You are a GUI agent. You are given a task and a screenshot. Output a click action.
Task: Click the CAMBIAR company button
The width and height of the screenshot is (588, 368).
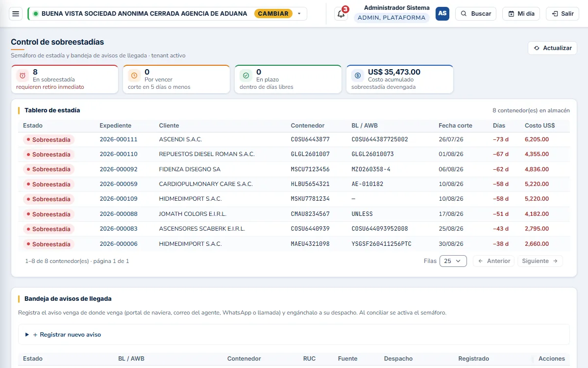273,14
